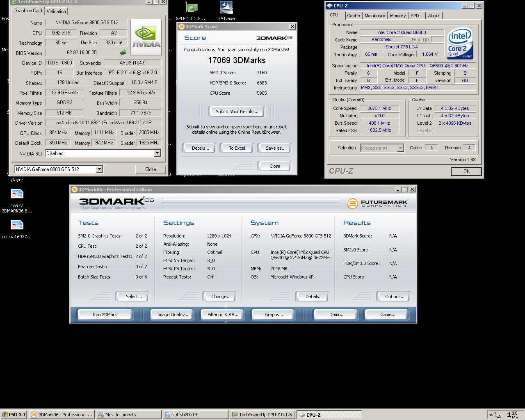Click the 3DMark Score window title icon
Screen dimensions: 525x420
pyautogui.click(x=182, y=27)
